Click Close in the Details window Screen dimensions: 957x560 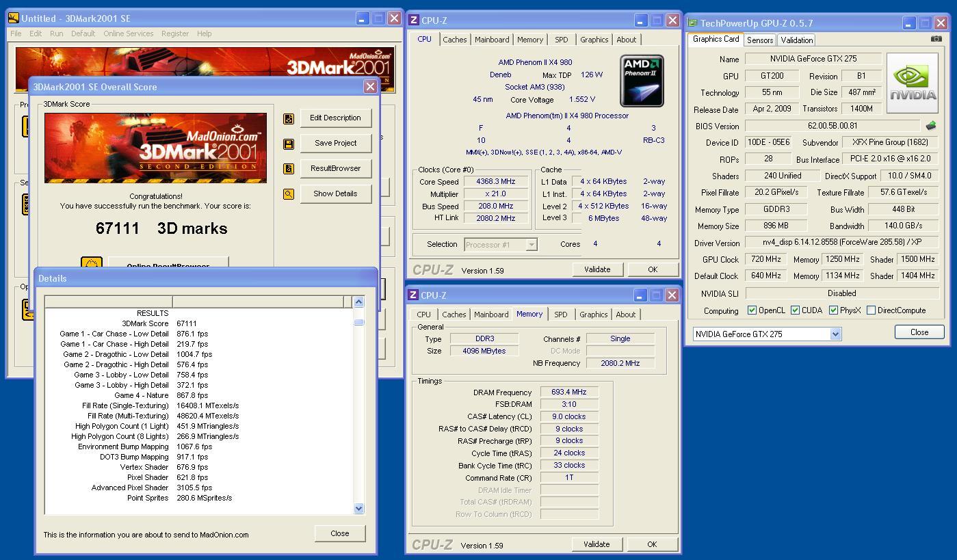[x=340, y=533]
